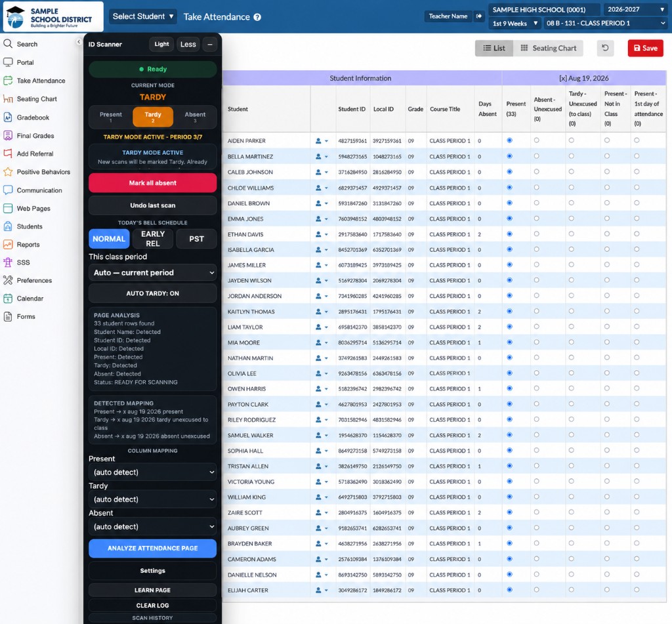The image size is (672, 624).
Task: Click the SSS icon in sidebar
Action: click(x=8, y=262)
